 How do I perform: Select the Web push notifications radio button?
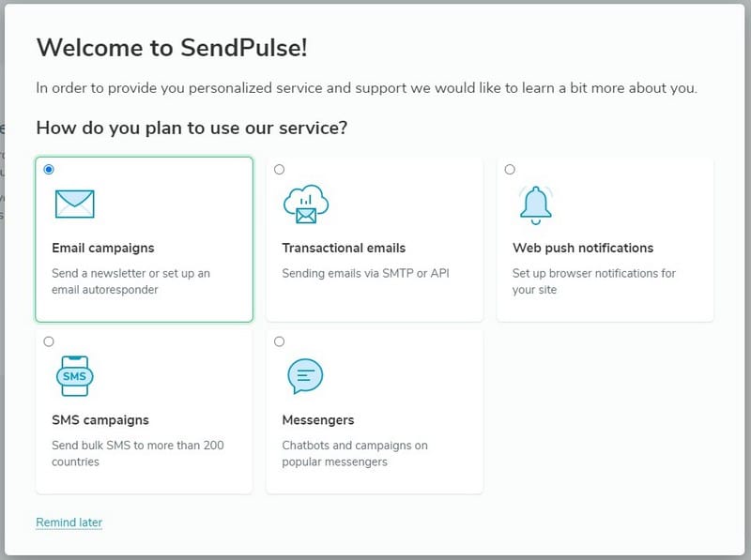click(x=510, y=169)
